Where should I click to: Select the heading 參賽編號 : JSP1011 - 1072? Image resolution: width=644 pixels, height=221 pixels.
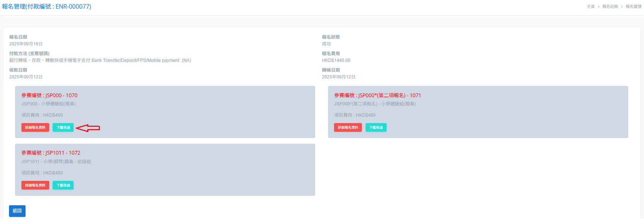(x=51, y=153)
